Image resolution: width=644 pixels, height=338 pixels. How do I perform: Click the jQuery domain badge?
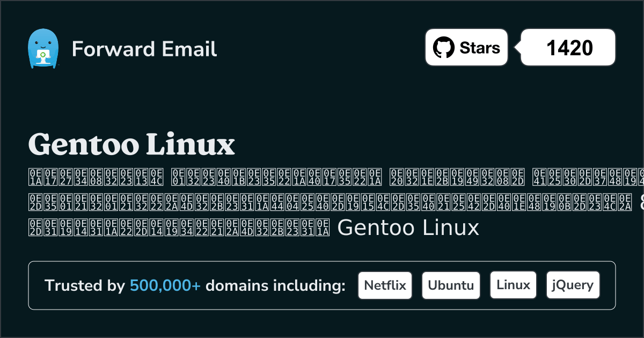[x=573, y=285]
